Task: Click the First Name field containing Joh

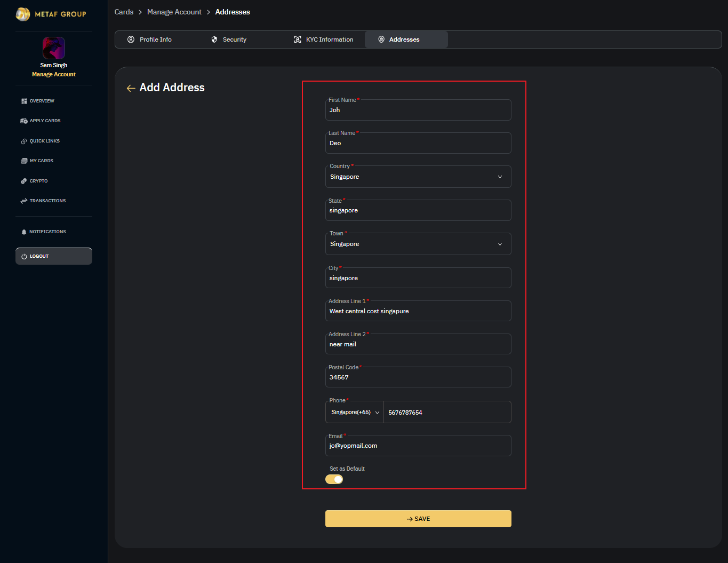Action: click(x=418, y=110)
